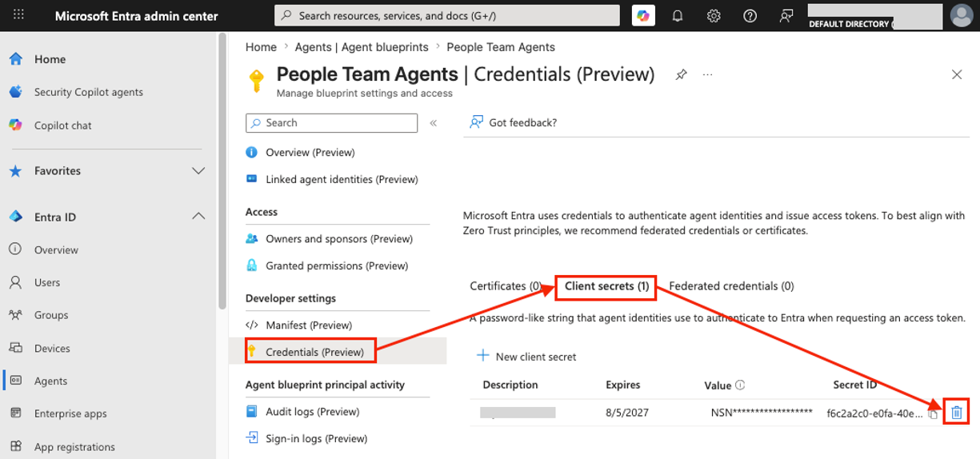
Task: Open the blade's more options ellipsis
Action: (x=707, y=74)
